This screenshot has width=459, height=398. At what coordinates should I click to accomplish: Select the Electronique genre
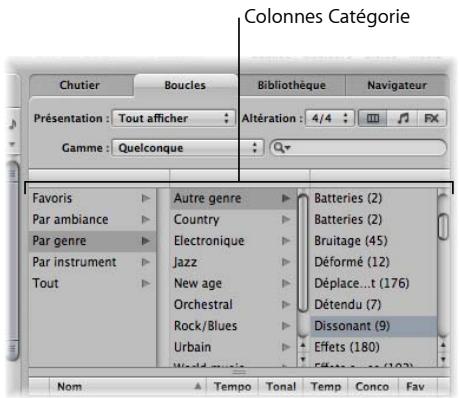point(233,241)
